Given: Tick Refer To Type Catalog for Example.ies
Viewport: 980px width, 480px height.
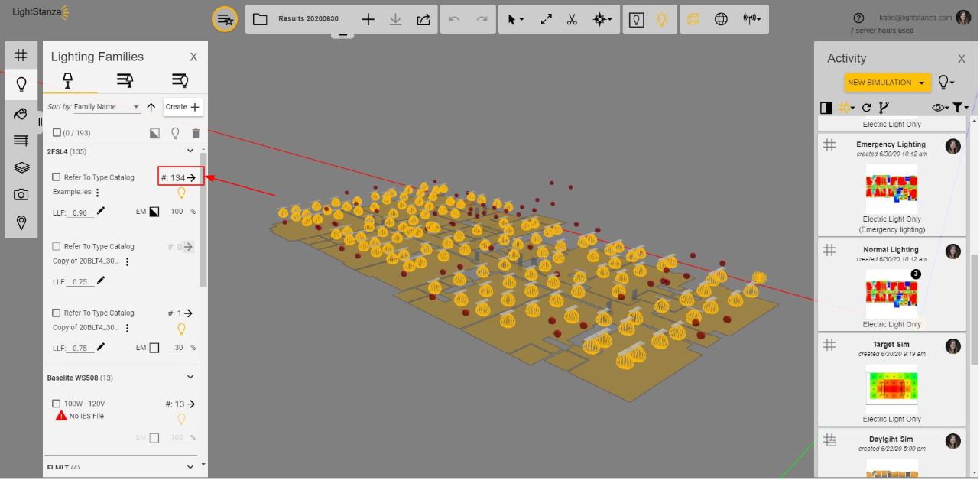Looking at the screenshot, I should (x=57, y=177).
